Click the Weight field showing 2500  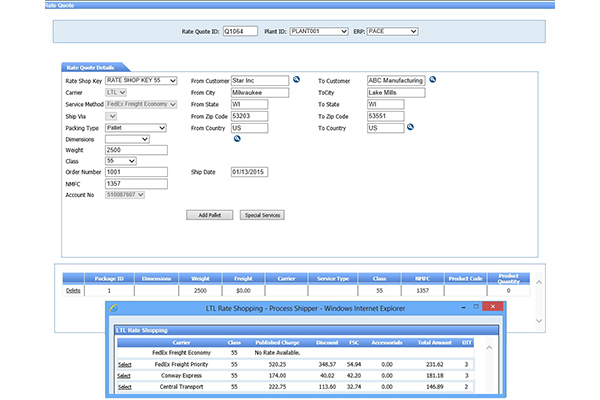pos(136,150)
